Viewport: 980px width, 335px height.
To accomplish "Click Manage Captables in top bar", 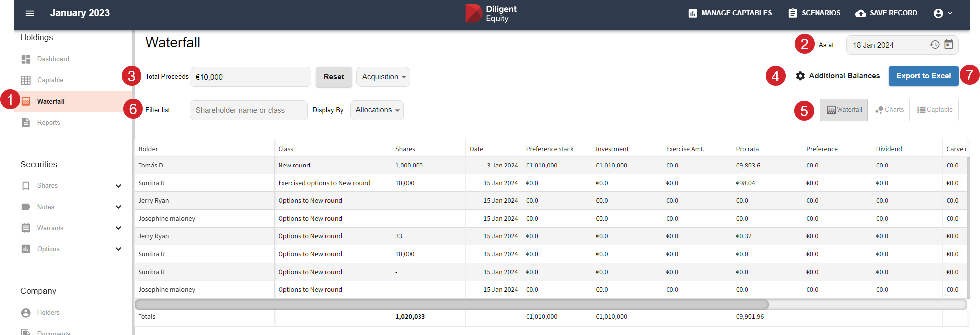I will [x=730, y=13].
